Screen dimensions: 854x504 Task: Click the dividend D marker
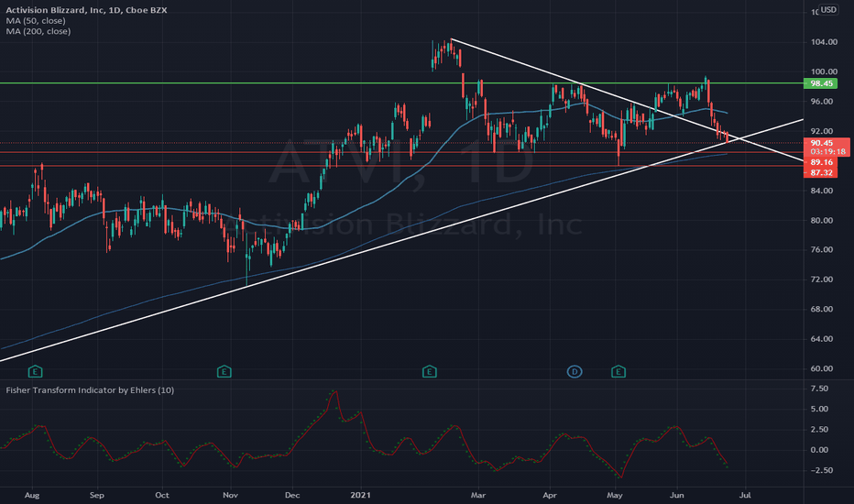point(575,372)
